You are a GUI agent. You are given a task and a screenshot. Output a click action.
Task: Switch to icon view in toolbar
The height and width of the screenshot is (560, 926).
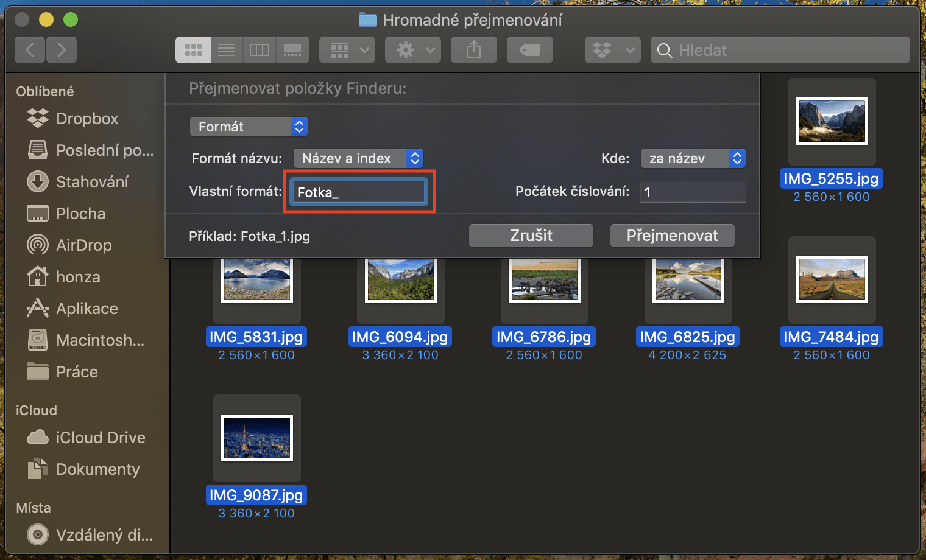coord(193,50)
